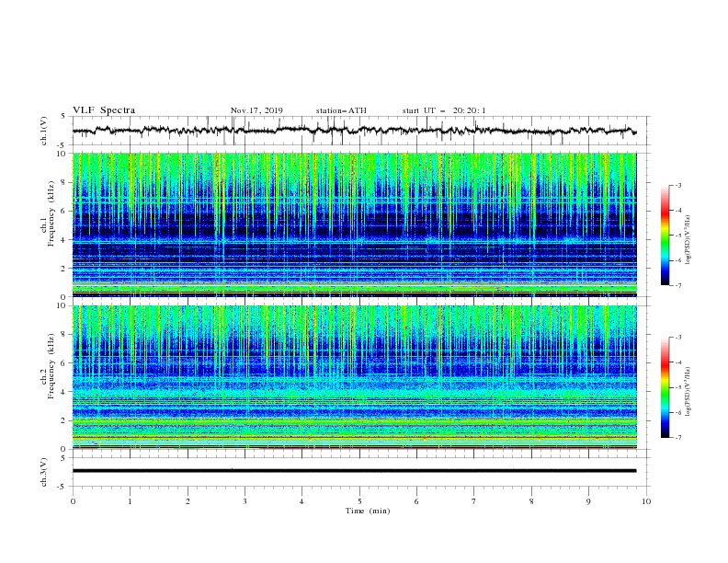Click the 8 kHz tick on ch.1 frequency axis

pyautogui.click(x=64, y=182)
